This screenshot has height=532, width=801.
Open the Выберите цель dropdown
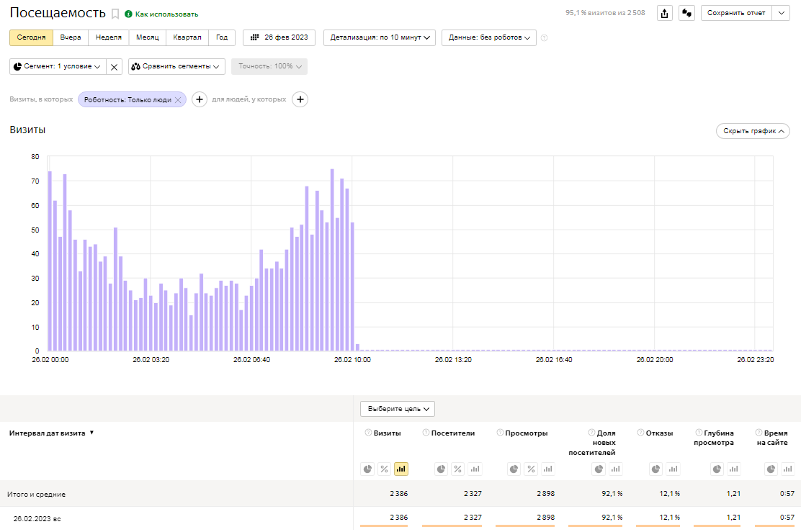click(x=397, y=409)
